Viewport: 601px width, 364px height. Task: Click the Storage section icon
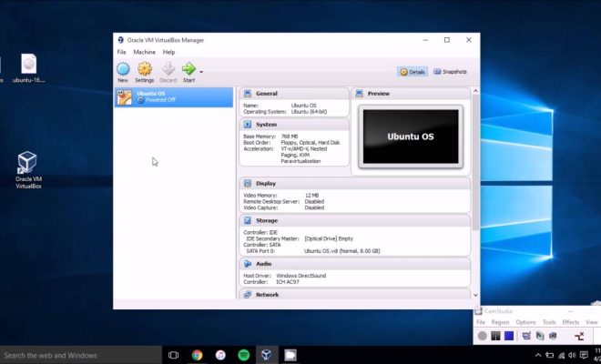[x=248, y=221]
